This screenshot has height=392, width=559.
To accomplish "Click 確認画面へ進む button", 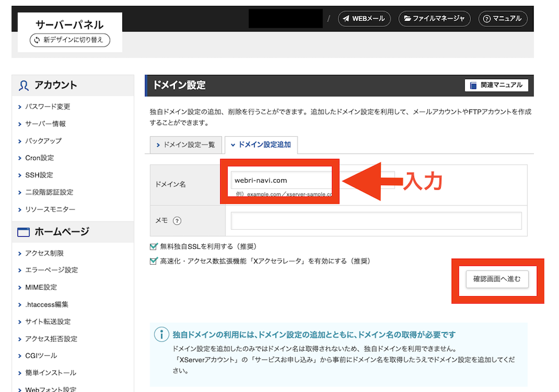I will click(497, 279).
